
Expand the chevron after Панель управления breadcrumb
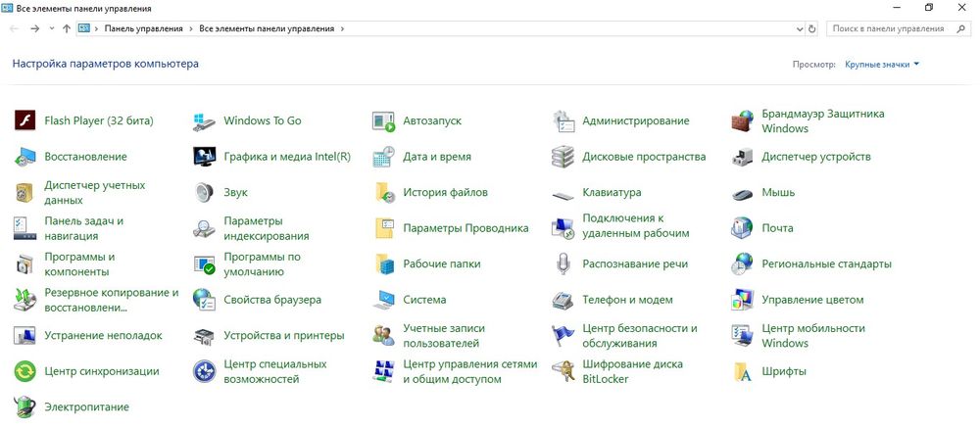(190, 29)
